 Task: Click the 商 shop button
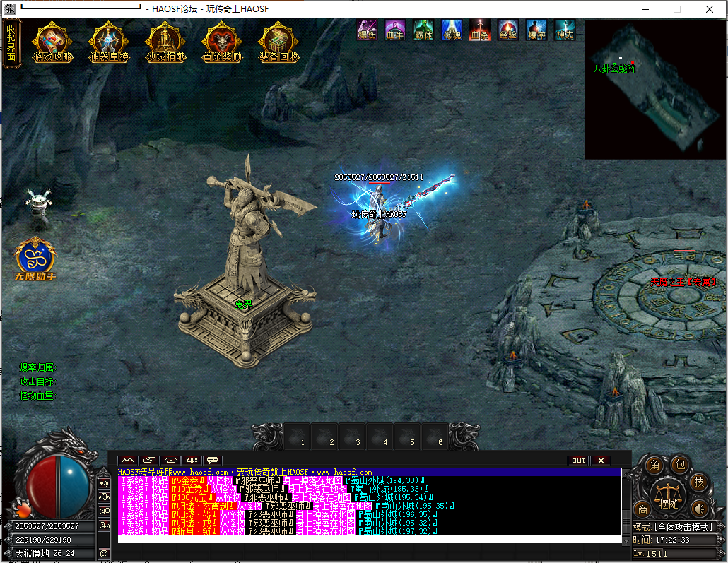[642, 509]
